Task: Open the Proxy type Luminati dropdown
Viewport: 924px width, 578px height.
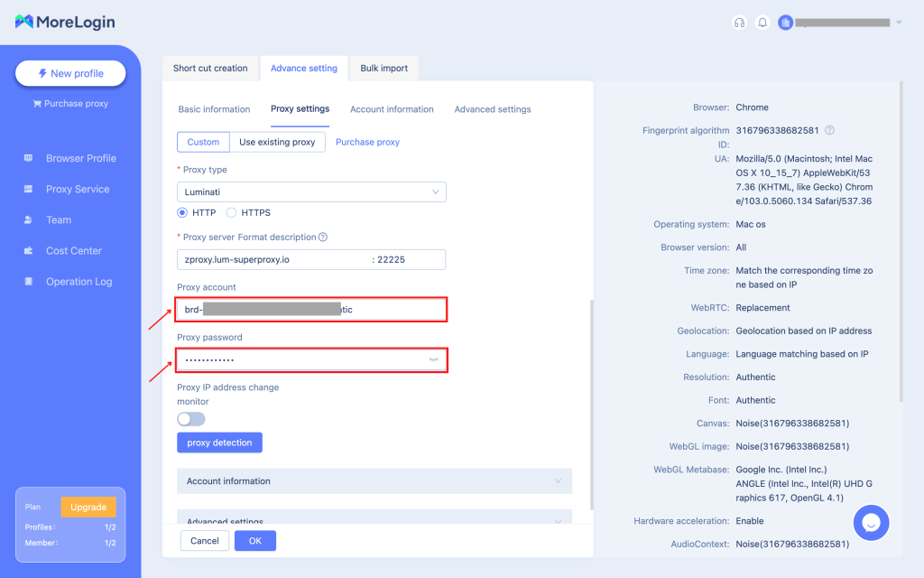Action: [x=311, y=191]
